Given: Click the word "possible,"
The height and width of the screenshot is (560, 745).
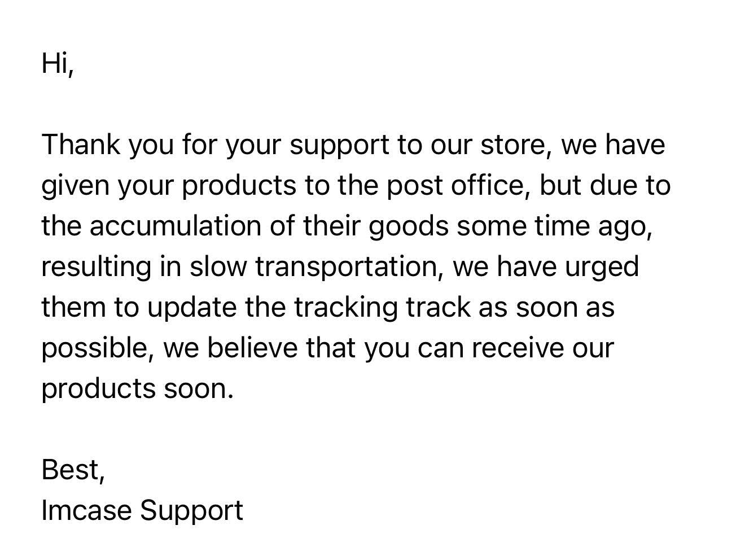Looking at the screenshot, I should (98, 348).
